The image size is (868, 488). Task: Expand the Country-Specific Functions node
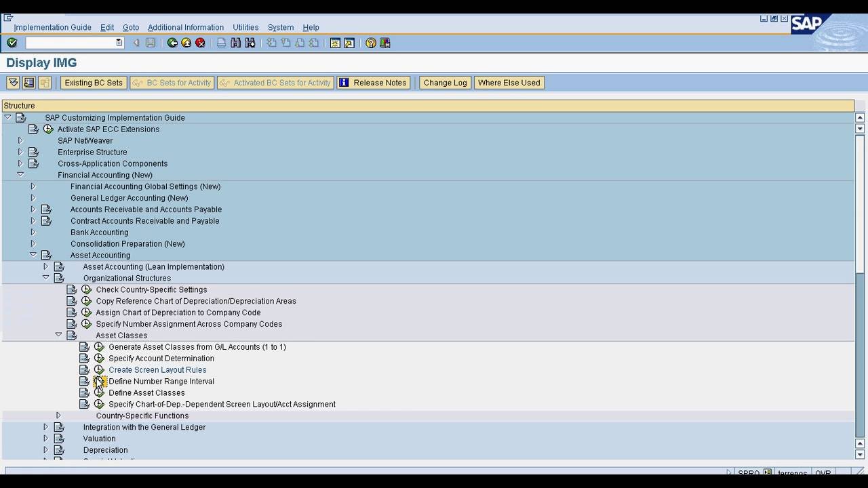pos(58,415)
